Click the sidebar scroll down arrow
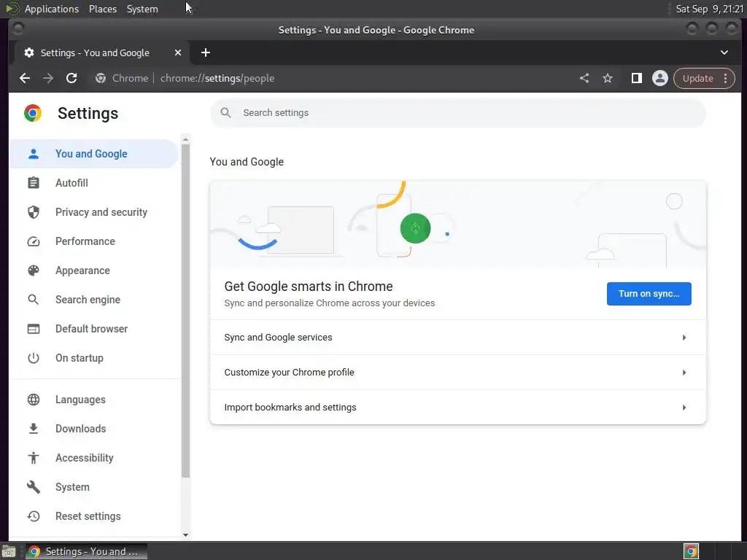This screenshot has height=560, width=747. pyautogui.click(x=186, y=534)
